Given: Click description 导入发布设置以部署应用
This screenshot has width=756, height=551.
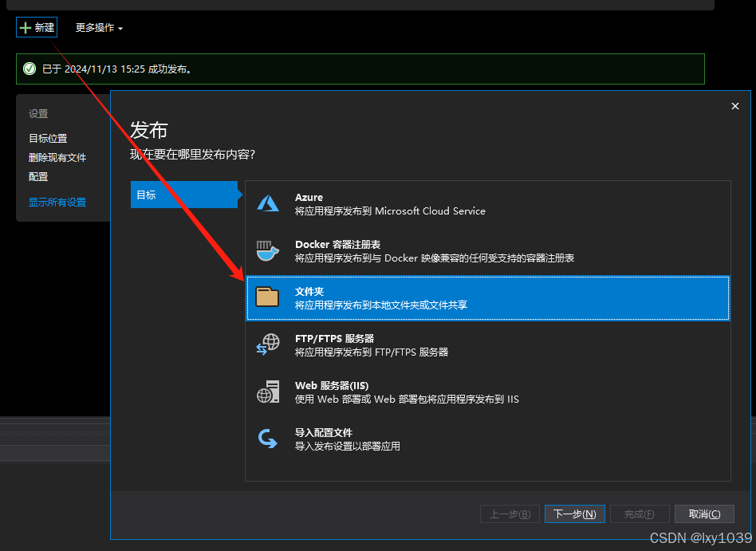Looking at the screenshot, I should click(347, 446).
